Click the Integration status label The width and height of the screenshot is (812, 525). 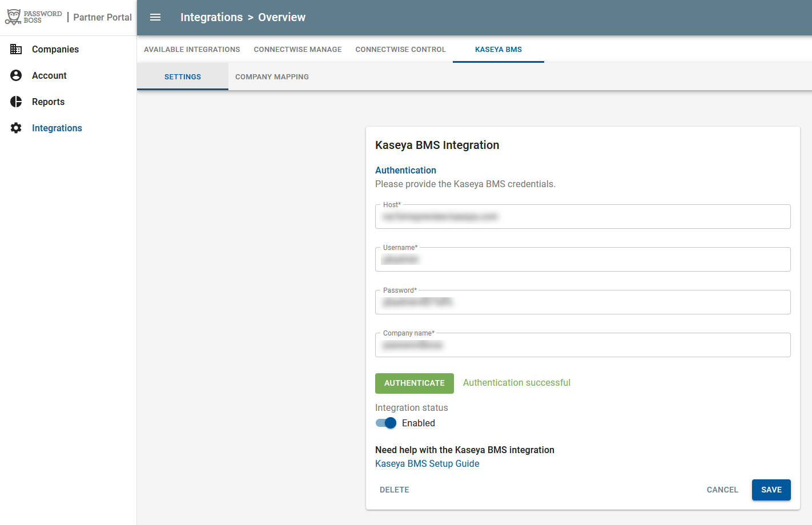(412, 407)
